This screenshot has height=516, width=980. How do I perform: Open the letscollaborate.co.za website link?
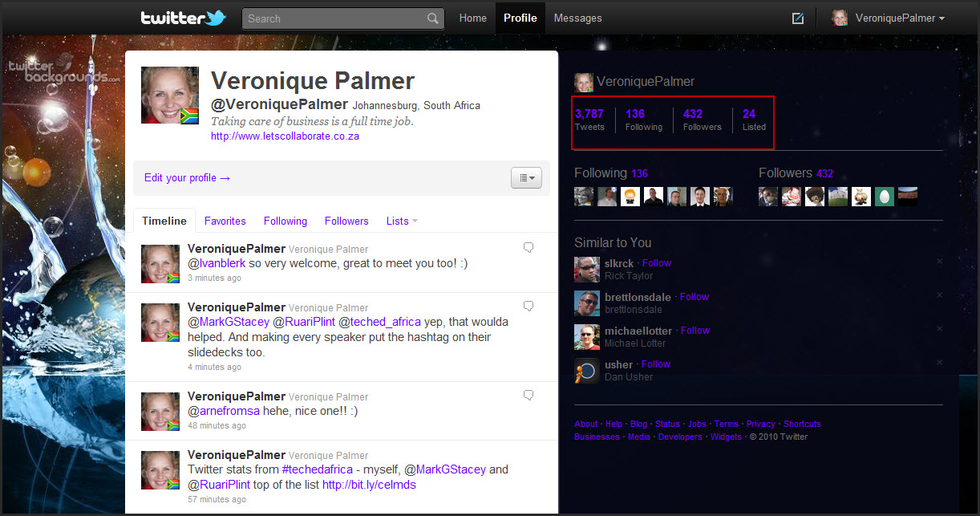tap(285, 136)
